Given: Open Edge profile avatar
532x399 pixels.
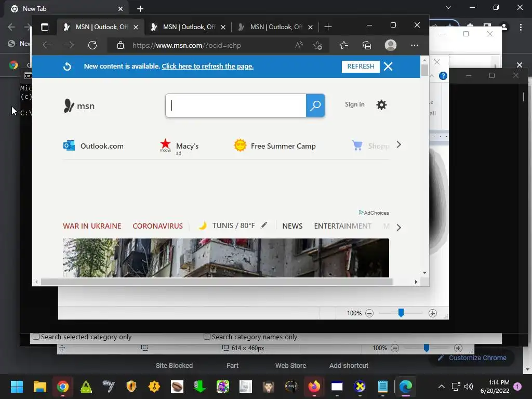Looking at the screenshot, I should pyautogui.click(x=391, y=45).
